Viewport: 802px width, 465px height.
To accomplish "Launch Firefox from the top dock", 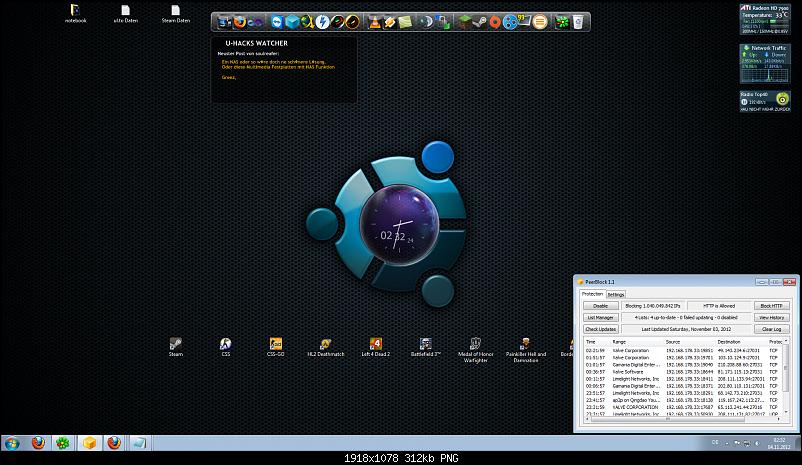I will tap(239, 22).
